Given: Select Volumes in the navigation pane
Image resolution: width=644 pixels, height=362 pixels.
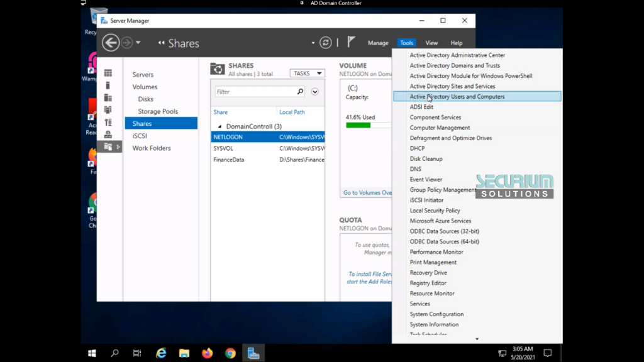Looking at the screenshot, I should tap(145, 87).
